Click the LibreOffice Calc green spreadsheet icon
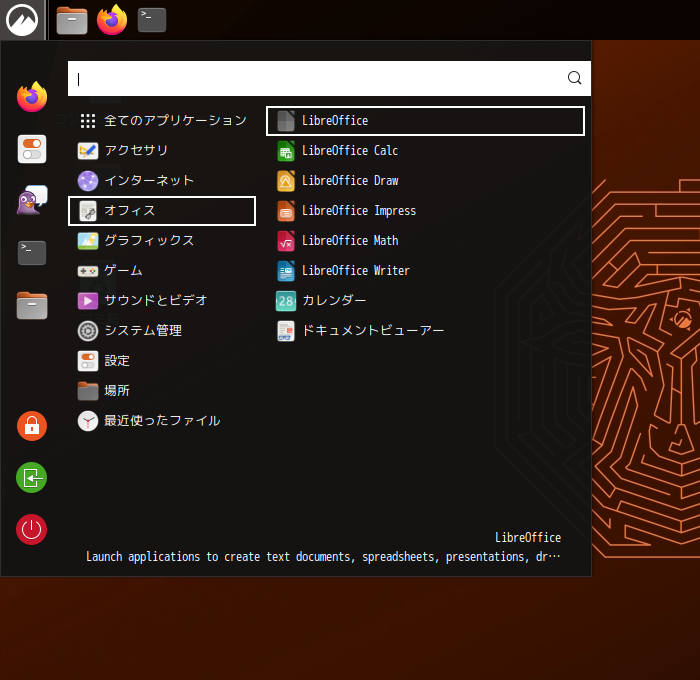 pos(286,151)
